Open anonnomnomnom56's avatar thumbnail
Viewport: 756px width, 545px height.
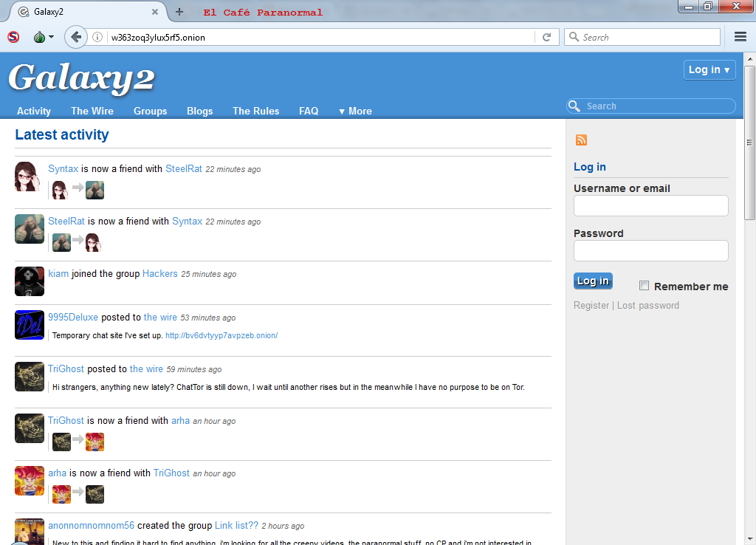pyautogui.click(x=29, y=532)
